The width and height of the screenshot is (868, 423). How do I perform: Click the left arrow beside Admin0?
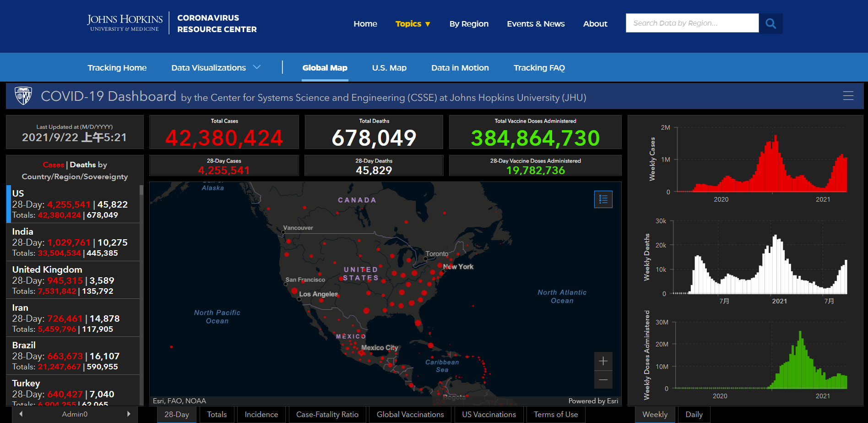(21, 414)
